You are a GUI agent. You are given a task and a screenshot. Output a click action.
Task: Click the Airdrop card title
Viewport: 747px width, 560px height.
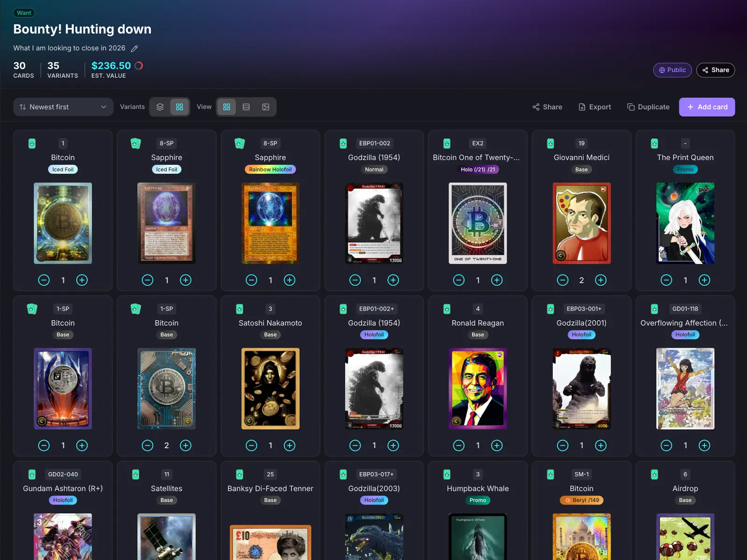click(685, 489)
